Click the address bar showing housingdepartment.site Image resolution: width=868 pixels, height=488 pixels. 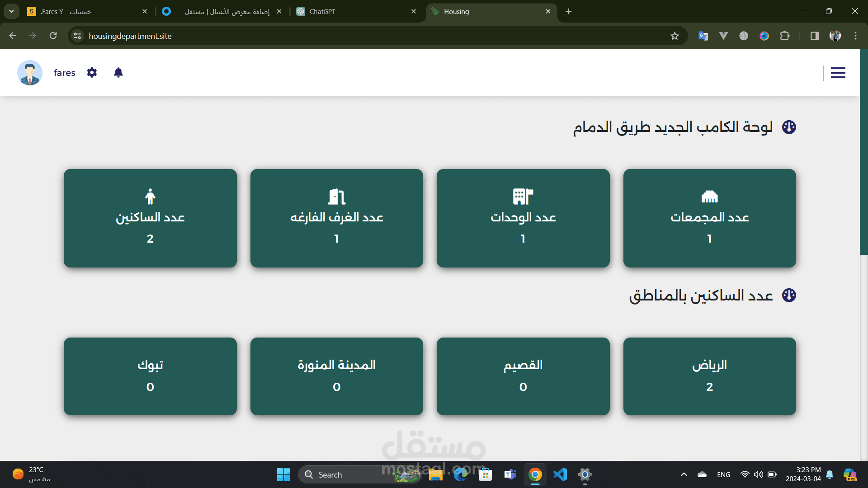point(377,36)
